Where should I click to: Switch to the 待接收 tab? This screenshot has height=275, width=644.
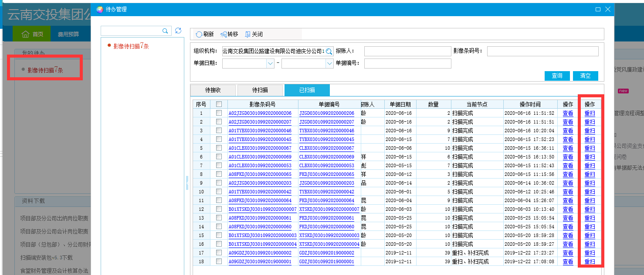tap(213, 90)
